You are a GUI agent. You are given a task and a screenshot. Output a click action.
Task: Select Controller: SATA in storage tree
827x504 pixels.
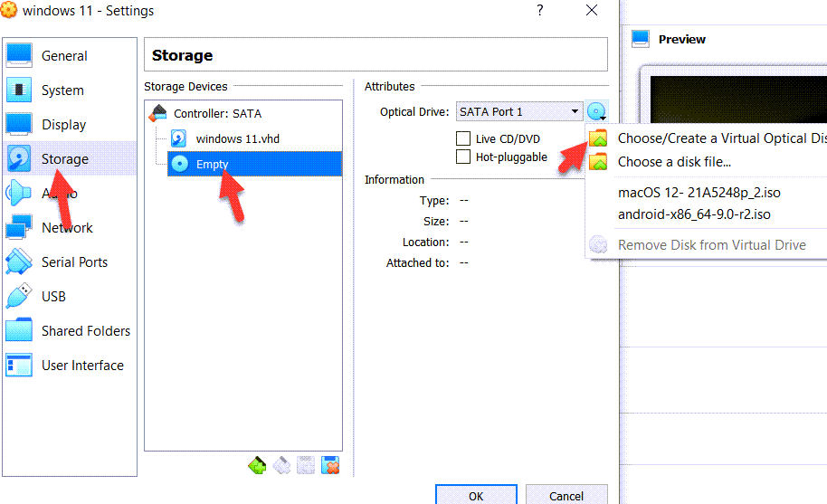pyautogui.click(x=217, y=113)
